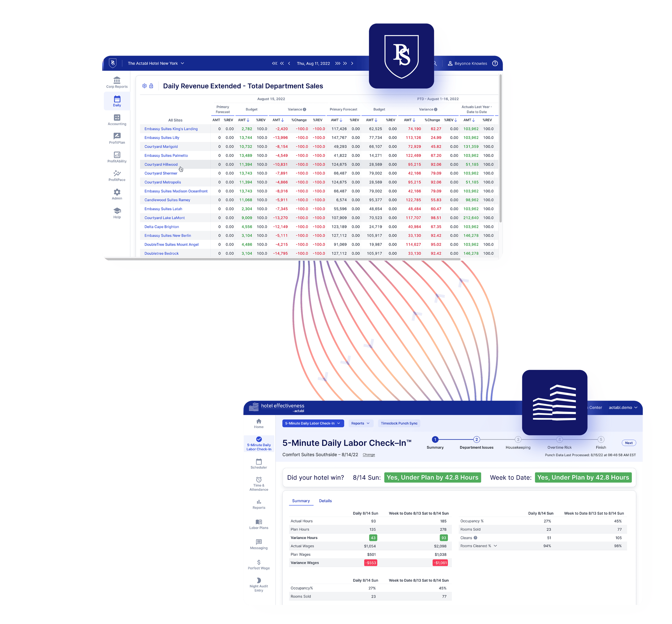672x624 pixels.
Task: Select step 1 Summary in progress tracker
Action: [x=435, y=443]
